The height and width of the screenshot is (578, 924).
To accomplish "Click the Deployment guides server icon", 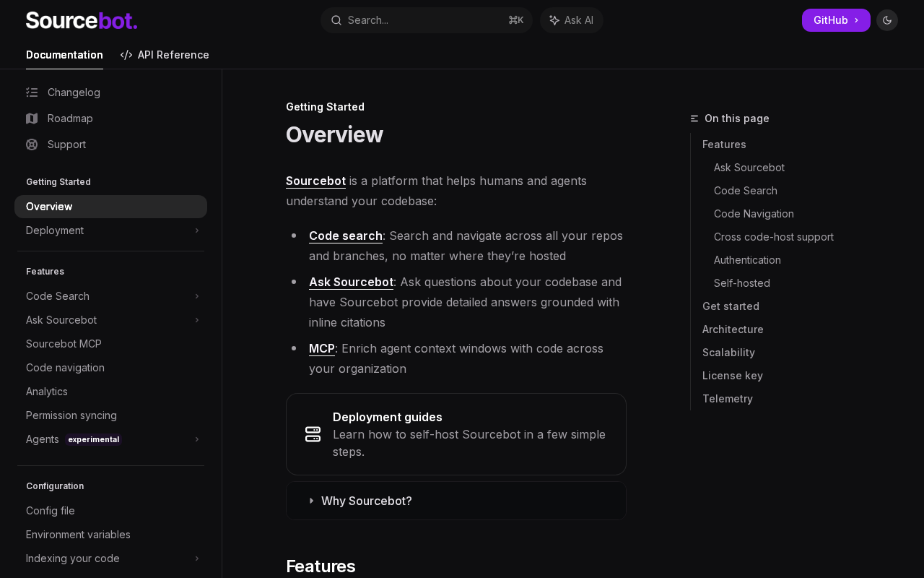I will click(x=313, y=434).
